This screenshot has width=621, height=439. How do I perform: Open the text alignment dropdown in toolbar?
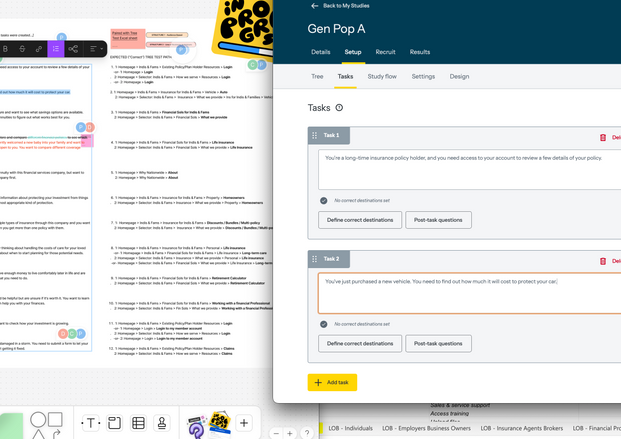point(96,49)
